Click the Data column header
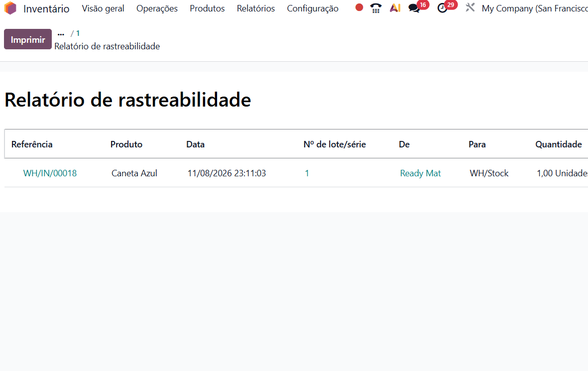588x371 pixels. pyautogui.click(x=195, y=144)
